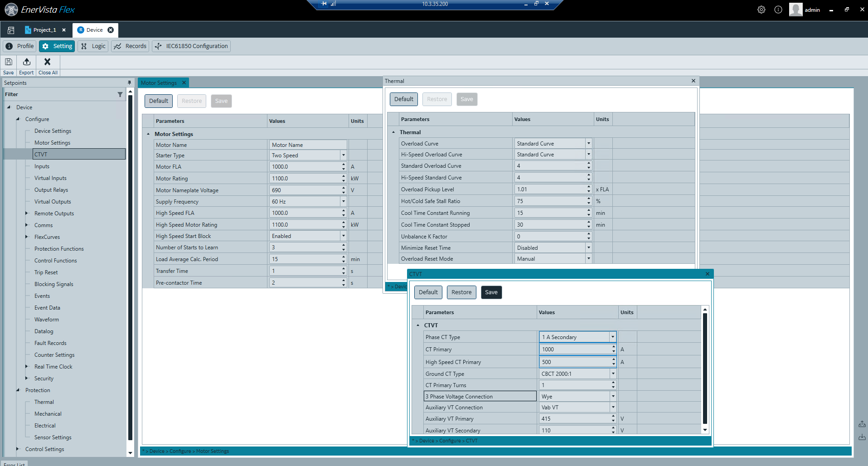Select Motor Settings in the tree
868x466 pixels.
52,142
